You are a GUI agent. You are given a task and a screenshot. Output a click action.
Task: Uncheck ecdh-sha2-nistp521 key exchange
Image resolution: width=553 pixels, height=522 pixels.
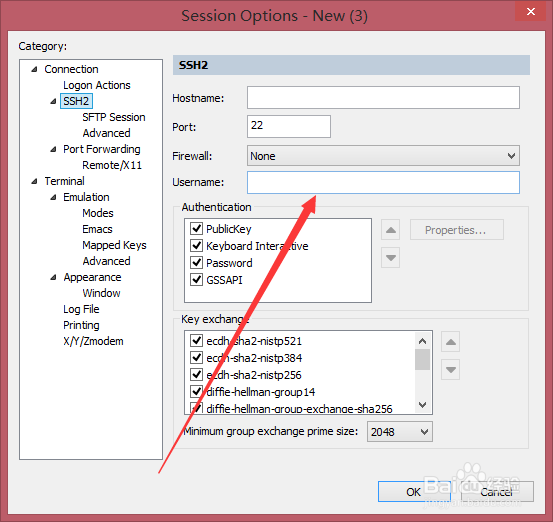196,341
